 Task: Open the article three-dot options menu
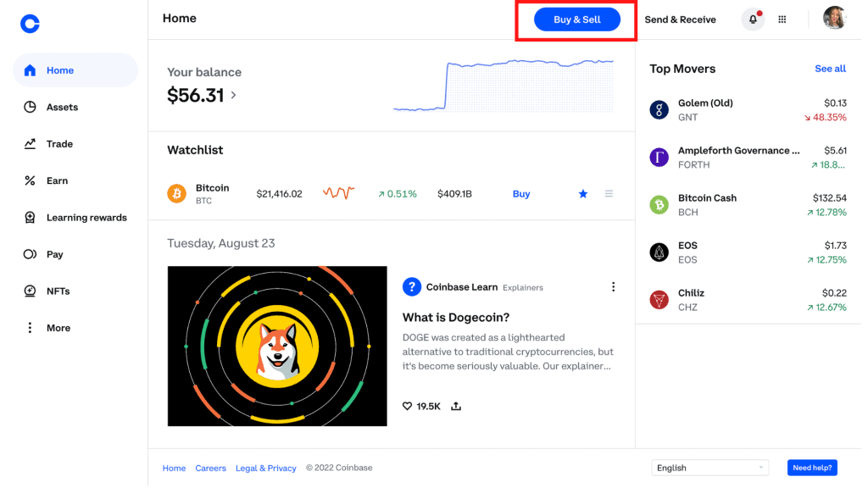pyautogui.click(x=613, y=287)
